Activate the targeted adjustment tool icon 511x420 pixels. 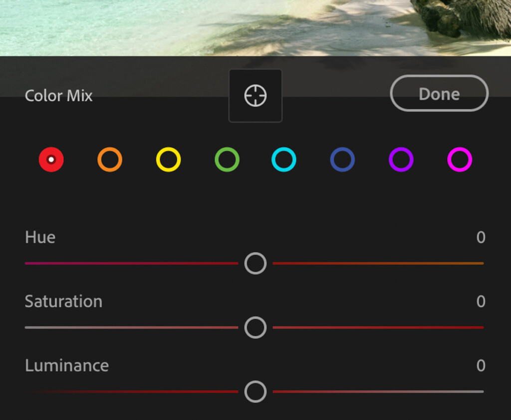255,96
